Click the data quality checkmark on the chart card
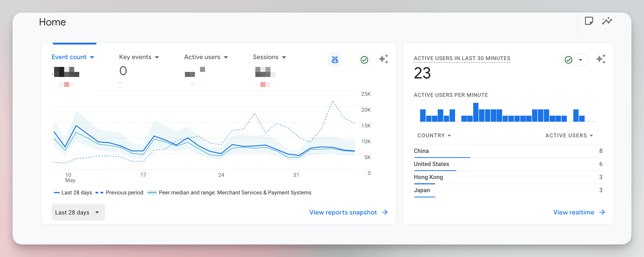This screenshot has height=257, width=644. click(364, 60)
